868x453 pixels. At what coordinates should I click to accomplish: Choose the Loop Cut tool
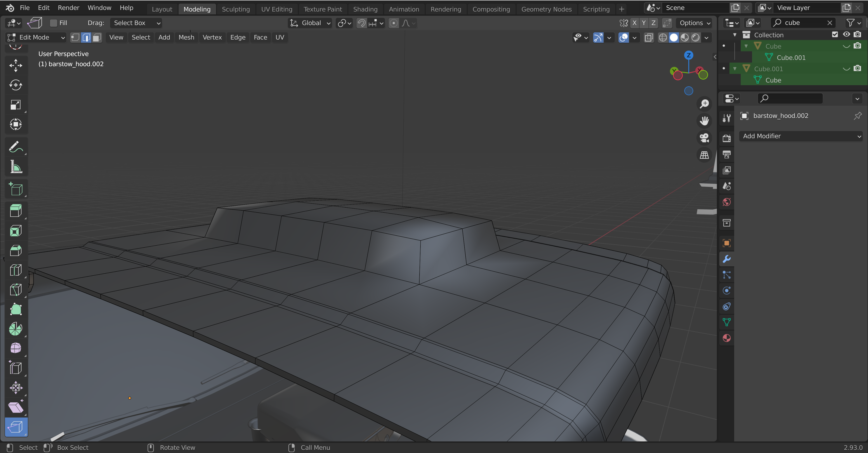[16, 270]
